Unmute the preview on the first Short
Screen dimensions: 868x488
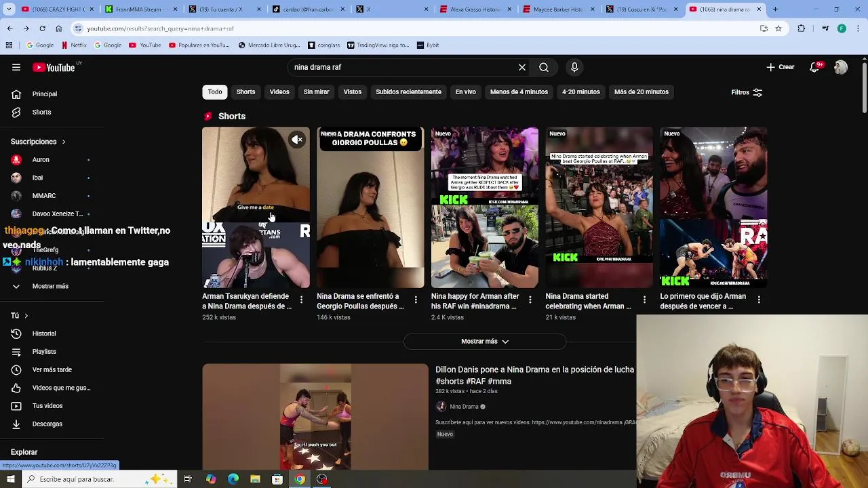point(297,140)
